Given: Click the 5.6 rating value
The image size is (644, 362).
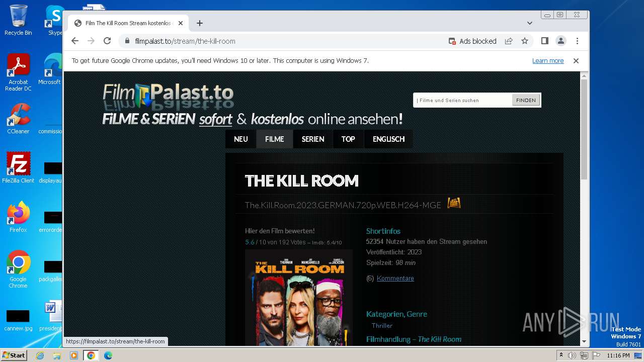Looking at the screenshot, I should 250,242.
